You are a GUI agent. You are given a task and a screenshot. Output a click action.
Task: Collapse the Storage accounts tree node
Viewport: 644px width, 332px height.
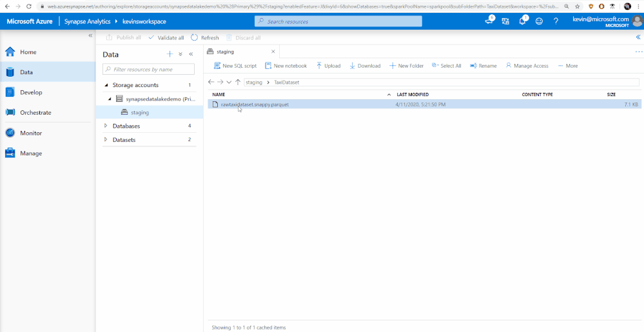(106, 85)
